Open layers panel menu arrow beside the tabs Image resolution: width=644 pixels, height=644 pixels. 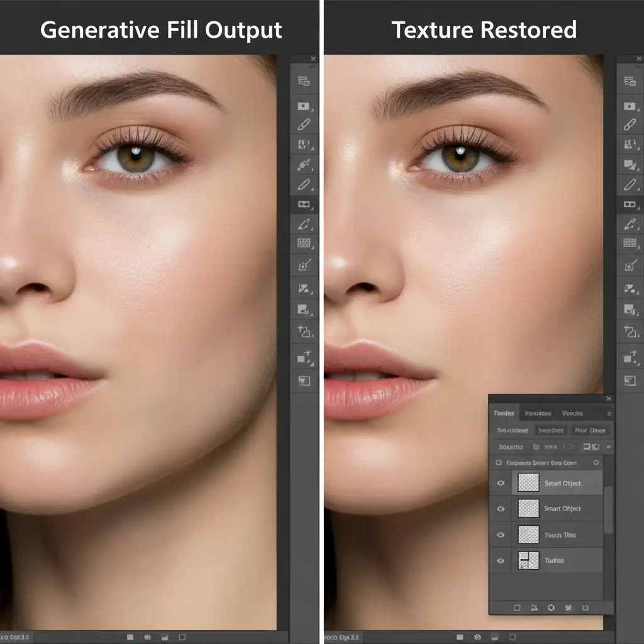(x=608, y=414)
